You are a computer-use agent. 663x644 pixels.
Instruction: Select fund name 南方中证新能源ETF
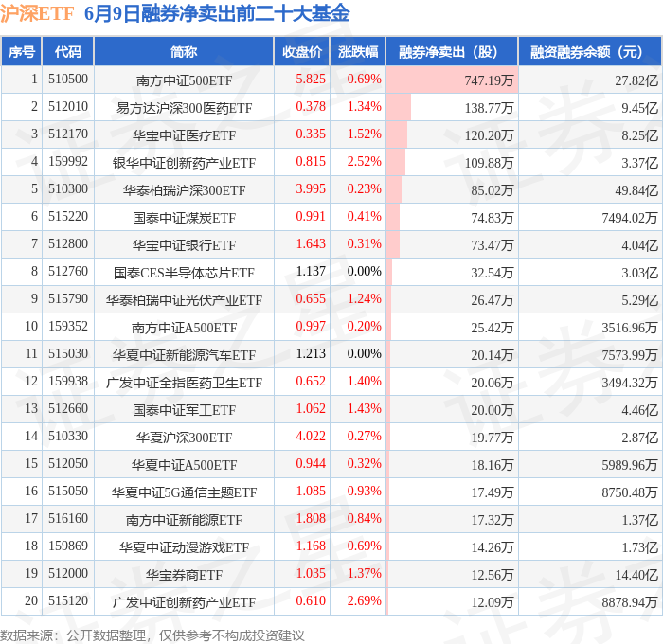coord(184,520)
